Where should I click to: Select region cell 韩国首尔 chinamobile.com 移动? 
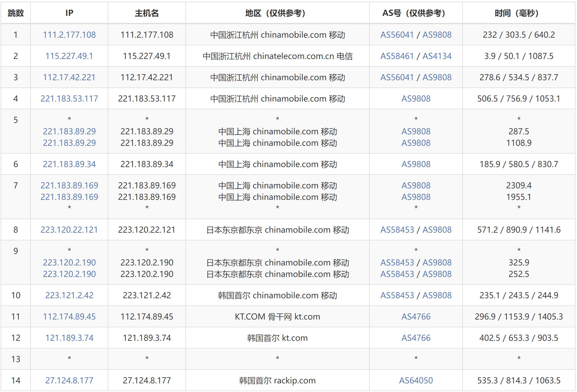click(277, 295)
